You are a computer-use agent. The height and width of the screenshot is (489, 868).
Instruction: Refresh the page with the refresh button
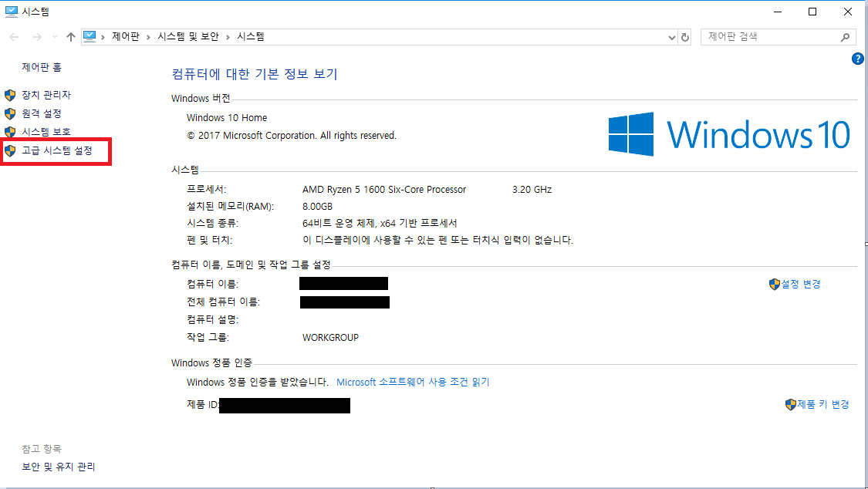pyautogui.click(x=685, y=37)
